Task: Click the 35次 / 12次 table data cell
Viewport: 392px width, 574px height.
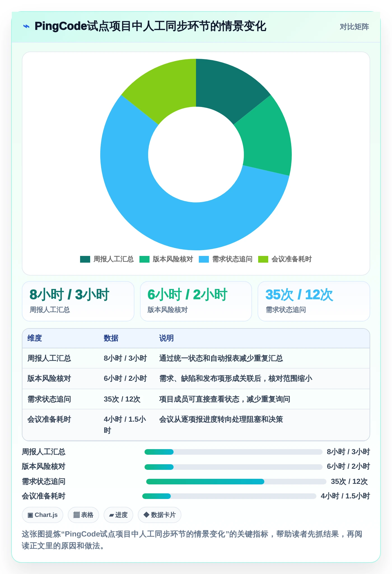Action: pos(122,399)
